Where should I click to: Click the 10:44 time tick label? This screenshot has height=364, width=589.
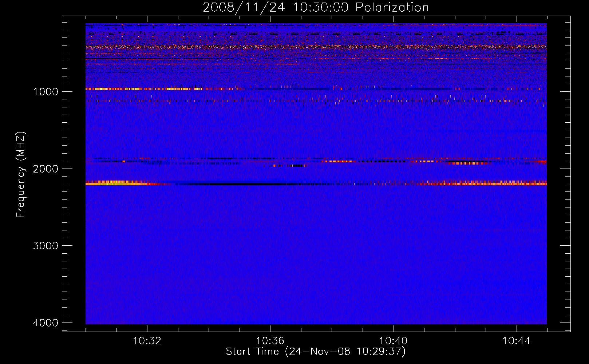517,341
